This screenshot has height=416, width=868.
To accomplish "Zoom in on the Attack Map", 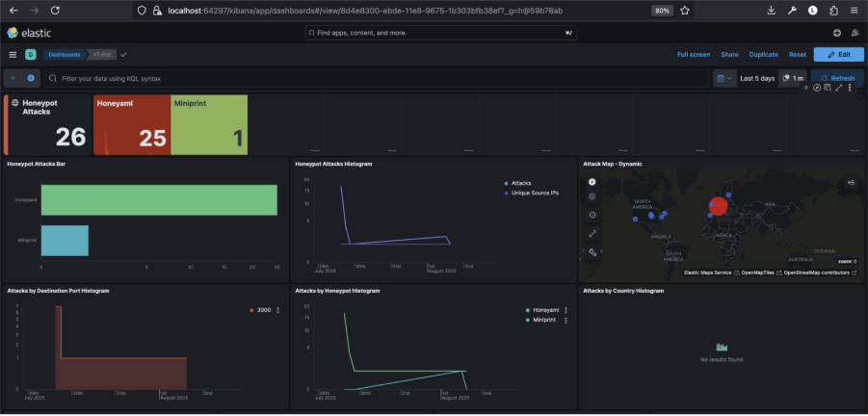I will click(592, 182).
